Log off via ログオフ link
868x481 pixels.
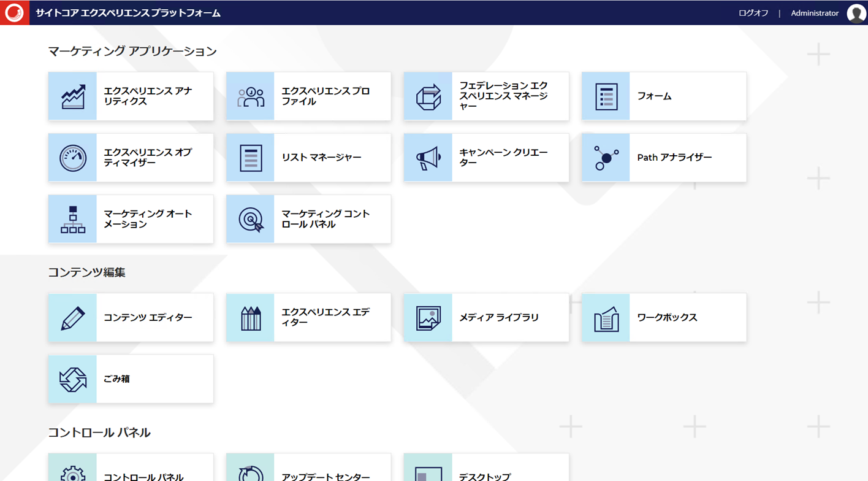(x=753, y=13)
